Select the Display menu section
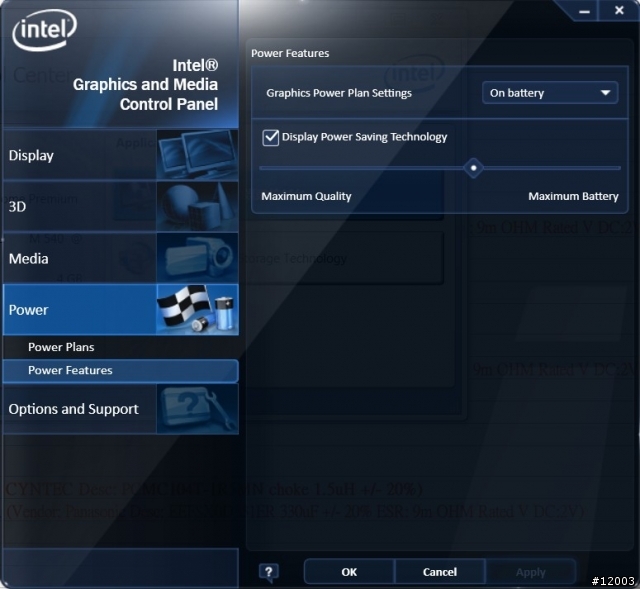The image size is (640, 589). point(120,155)
